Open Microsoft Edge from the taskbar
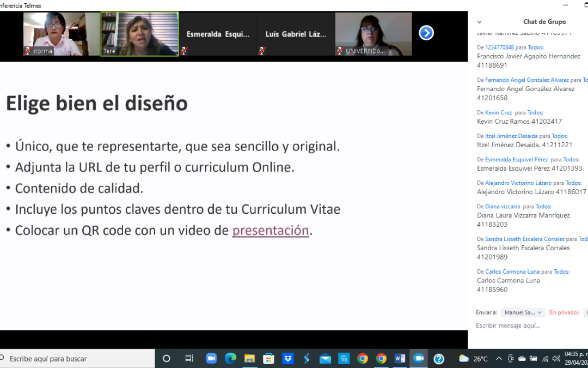The height and width of the screenshot is (368, 588). click(230, 359)
